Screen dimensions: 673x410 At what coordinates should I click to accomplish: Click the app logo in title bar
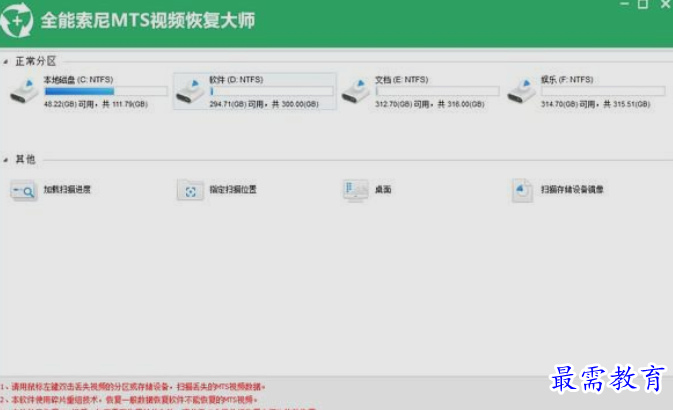point(17,20)
